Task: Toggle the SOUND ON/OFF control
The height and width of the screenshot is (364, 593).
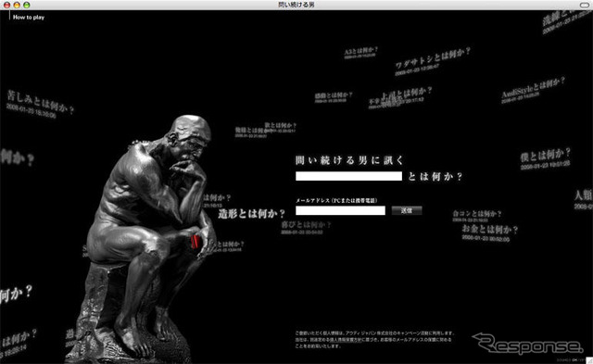Action: [571, 360]
